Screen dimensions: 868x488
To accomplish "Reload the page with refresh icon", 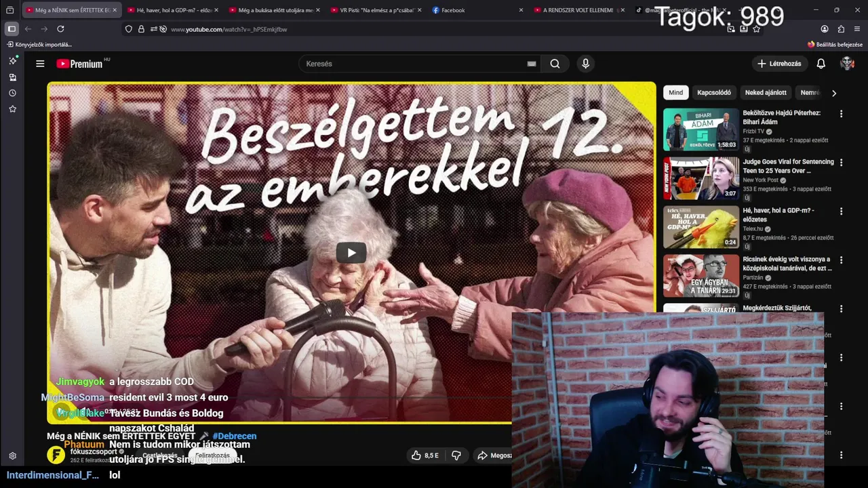I will click(60, 29).
